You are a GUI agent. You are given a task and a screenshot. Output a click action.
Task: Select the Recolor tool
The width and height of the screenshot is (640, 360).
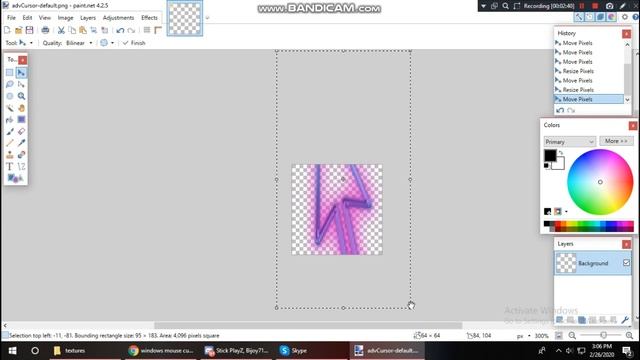21,155
